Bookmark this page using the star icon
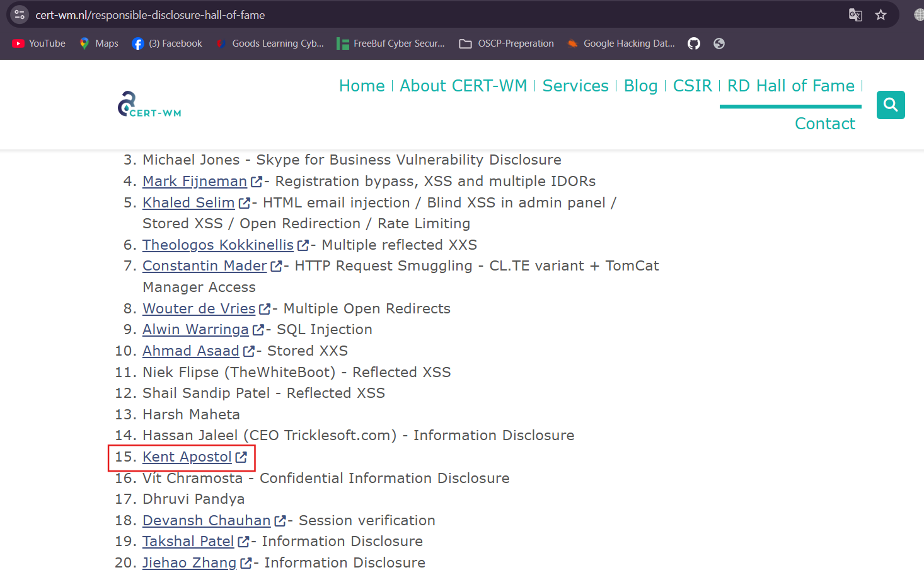This screenshot has height=582, width=924. [881, 14]
